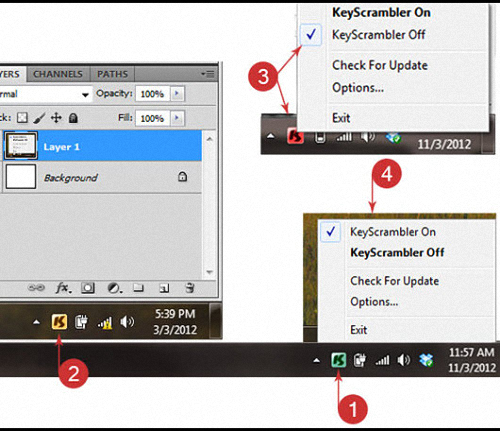The height and width of the screenshot is (431, 500).
Task: Add layer style via fx icon
Action: click(x=63, y=288)
